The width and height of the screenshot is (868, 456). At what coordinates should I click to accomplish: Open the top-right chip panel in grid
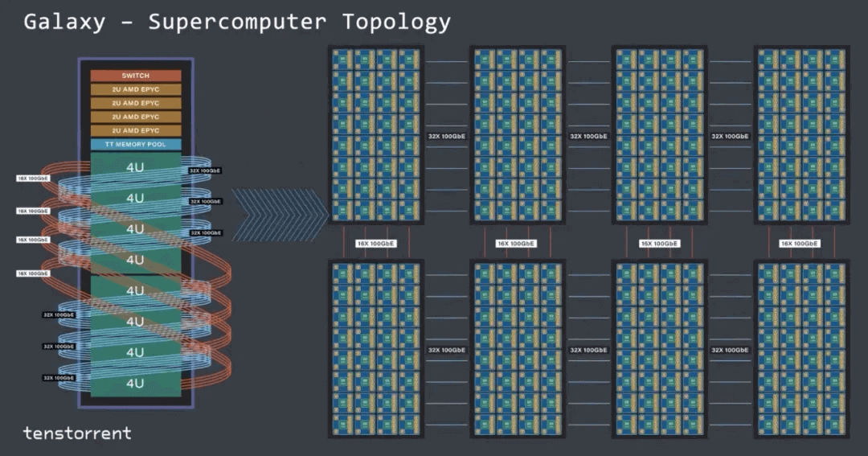click(800, 135)
